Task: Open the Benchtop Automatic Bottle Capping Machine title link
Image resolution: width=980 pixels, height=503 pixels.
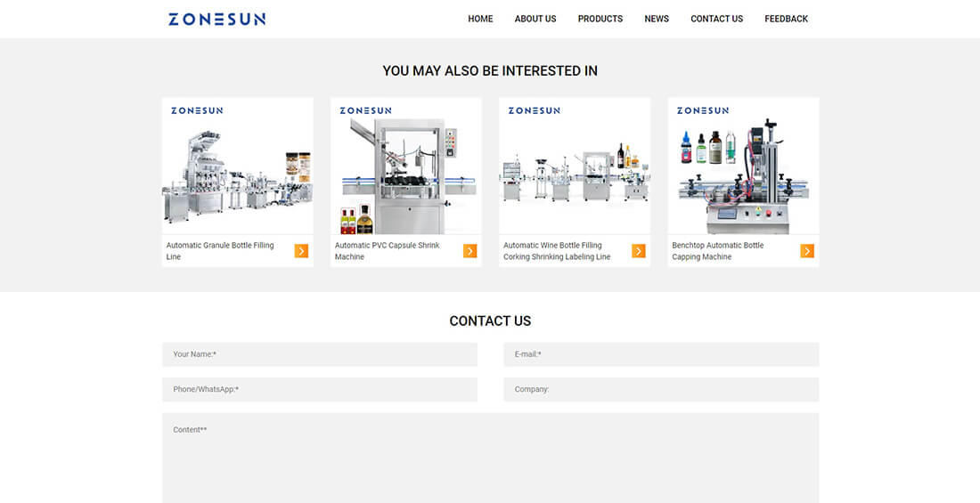Action: tap(717, 251)
